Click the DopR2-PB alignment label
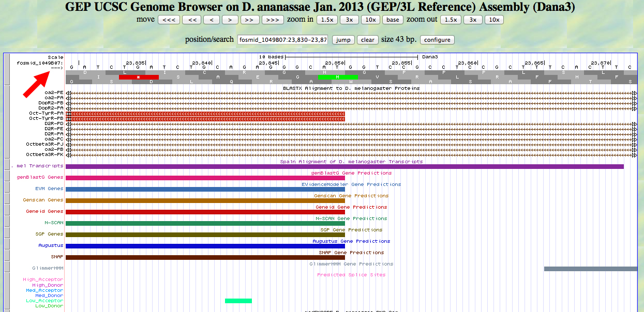Screen dimensions: 644x312 tap(51, 102)
